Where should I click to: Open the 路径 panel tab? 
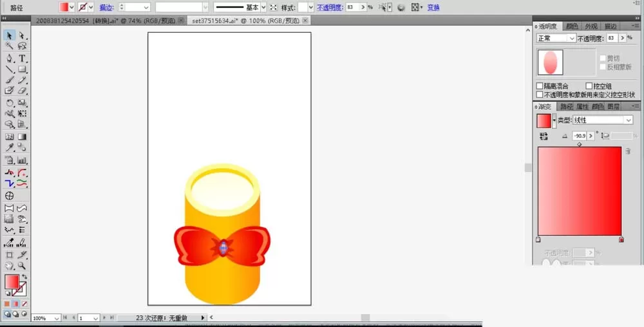coord(566,106)
